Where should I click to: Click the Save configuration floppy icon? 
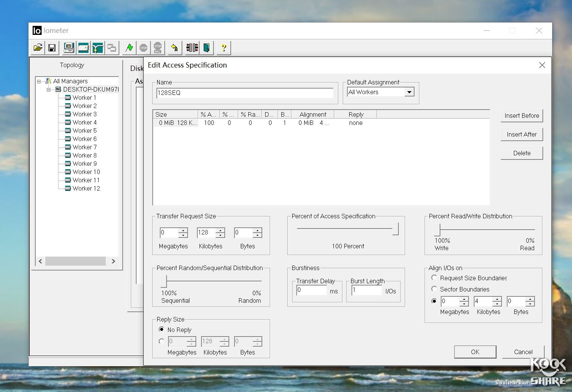pos(52,48)
